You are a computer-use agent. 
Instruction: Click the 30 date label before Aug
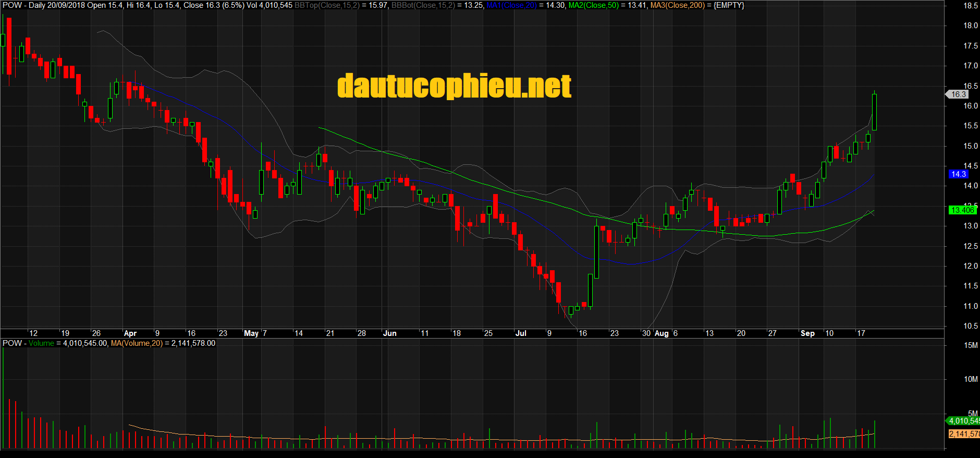click(646, 333)
